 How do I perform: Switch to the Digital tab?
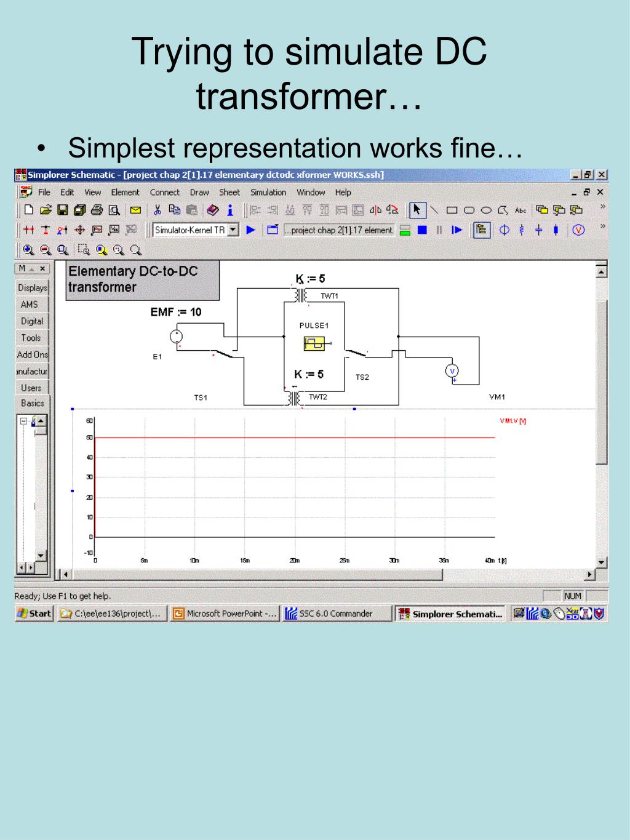tap(32, 321)
